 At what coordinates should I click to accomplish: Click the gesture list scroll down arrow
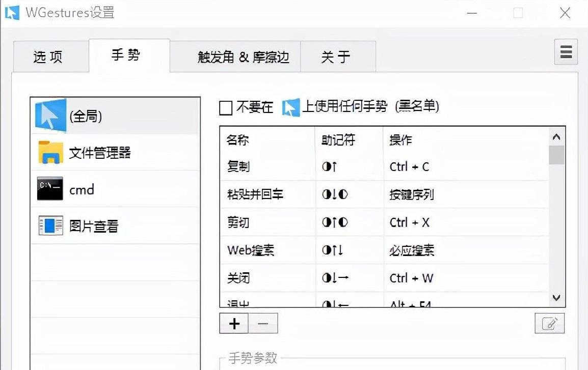point(556,298)
